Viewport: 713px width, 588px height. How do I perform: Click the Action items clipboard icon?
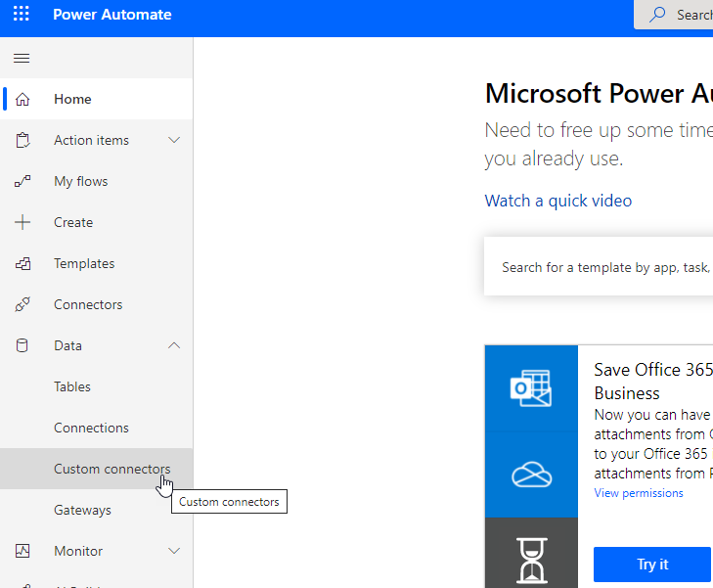pos(22,140)
